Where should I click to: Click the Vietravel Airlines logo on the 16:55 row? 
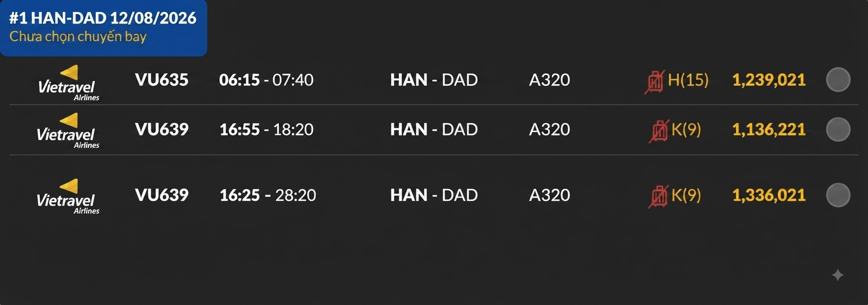[68, 131]
